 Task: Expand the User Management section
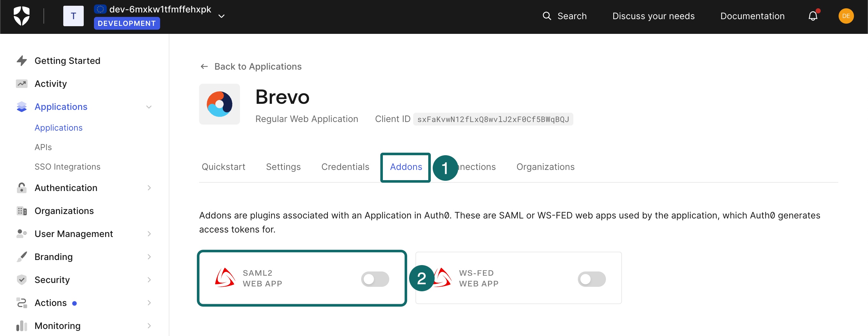click(149, 233)
